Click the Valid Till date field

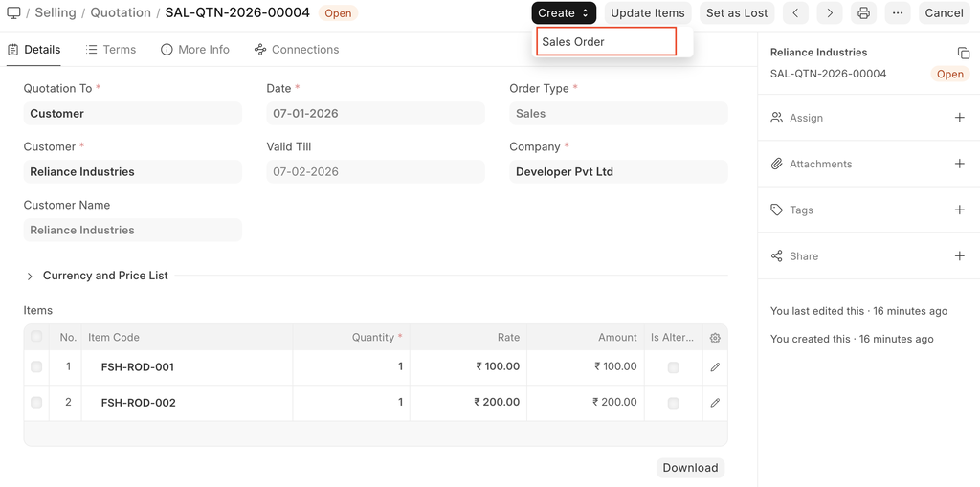(374, 172)
